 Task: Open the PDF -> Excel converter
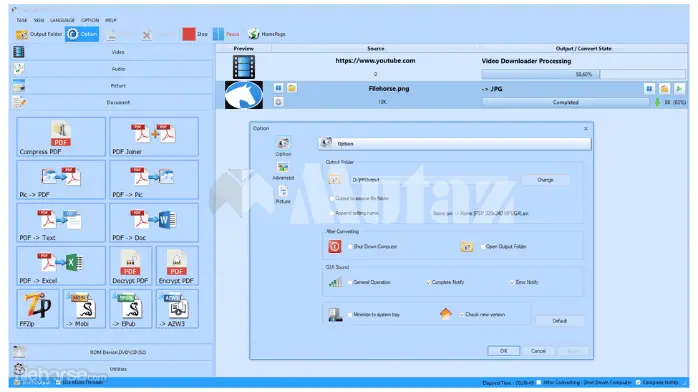pyautogui.click(x=61, y=266)
